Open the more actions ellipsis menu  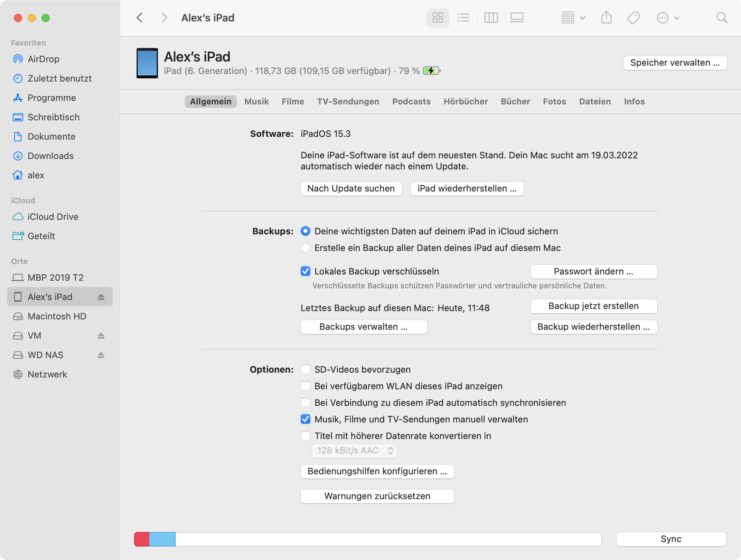tap(668, 18)
